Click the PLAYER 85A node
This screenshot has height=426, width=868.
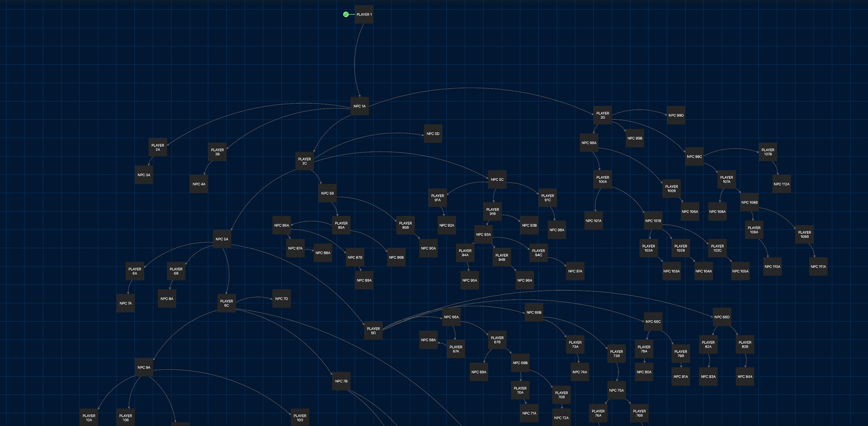click(341, 225)
